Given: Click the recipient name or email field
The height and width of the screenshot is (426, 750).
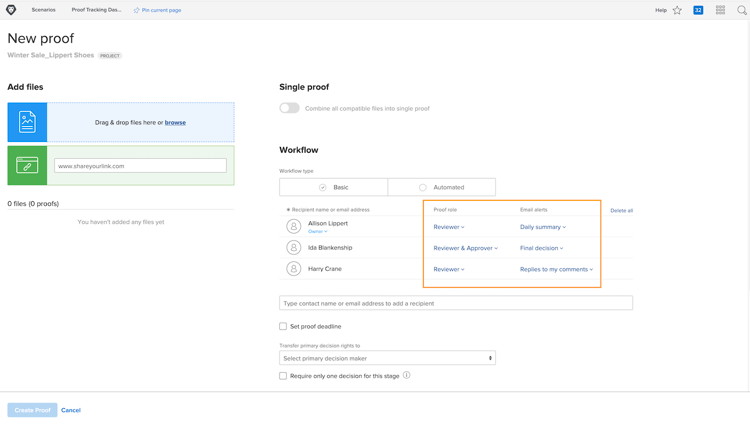Looking at the screenshot, I should [x=455, y=303].
